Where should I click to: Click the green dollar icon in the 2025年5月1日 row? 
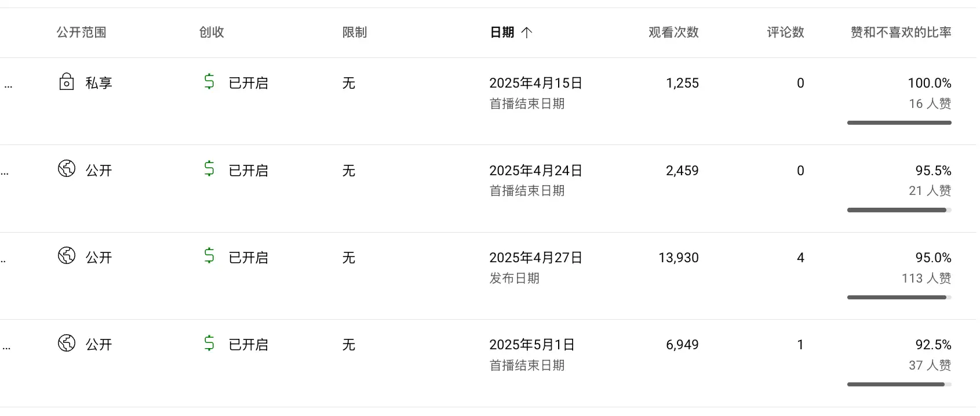click(209, 343)
